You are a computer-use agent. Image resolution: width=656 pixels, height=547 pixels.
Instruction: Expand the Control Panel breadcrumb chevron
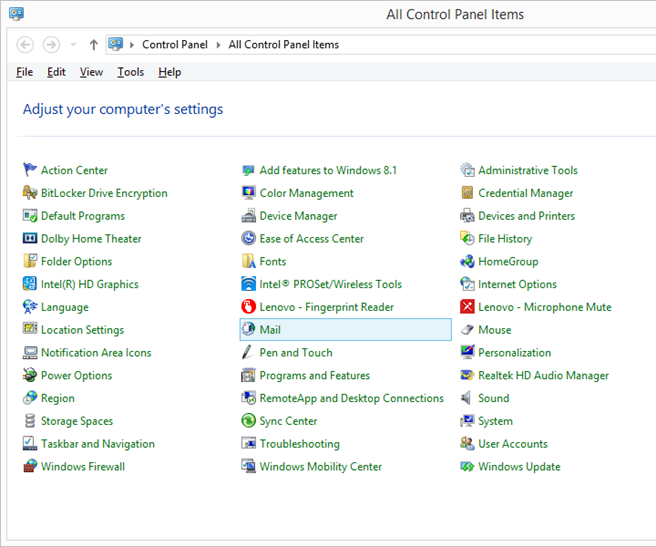219,45
